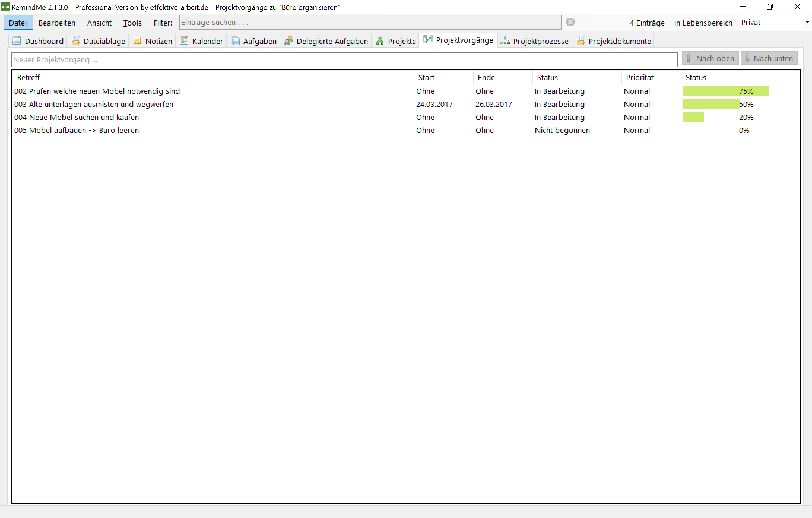This screenshot has height=518, width=812.
Task: Click the end date 26.03.2017
Action: tap(493, 104)
